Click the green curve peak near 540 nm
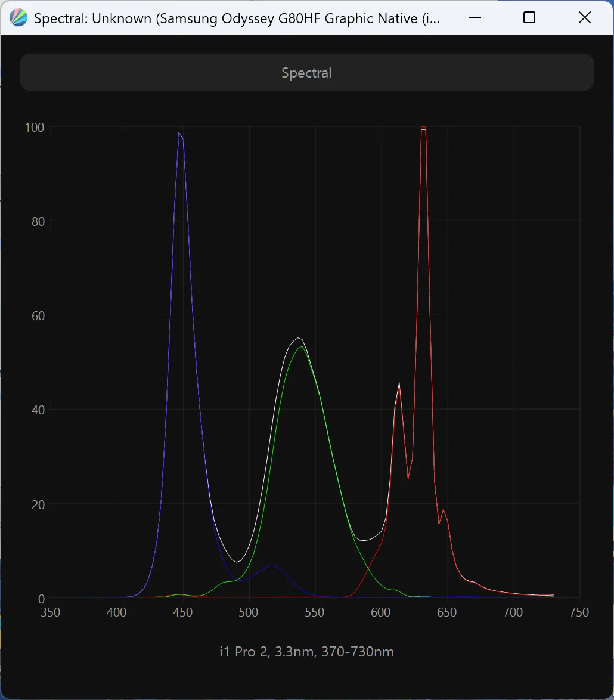 [x=302, y=347]
